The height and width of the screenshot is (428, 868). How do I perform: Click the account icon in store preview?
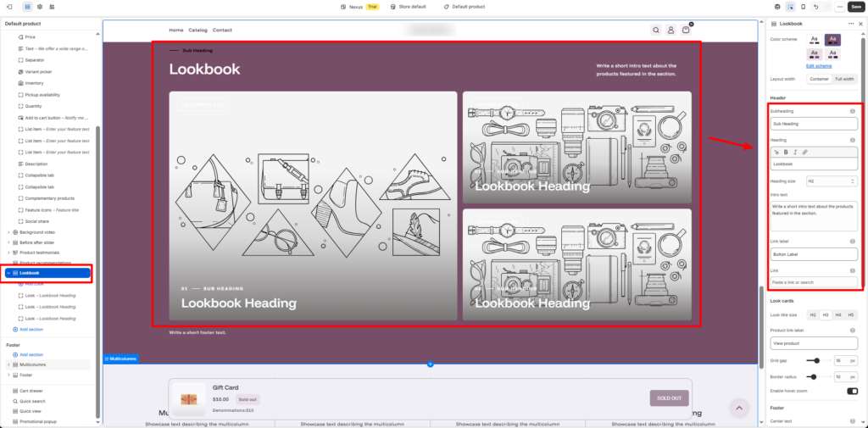(x=671, y=30)
